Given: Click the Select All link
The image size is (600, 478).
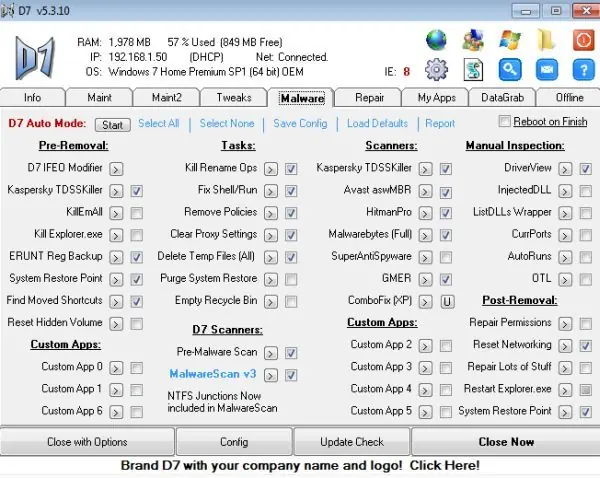Looking at the screenshot, I should coord(159,123).
